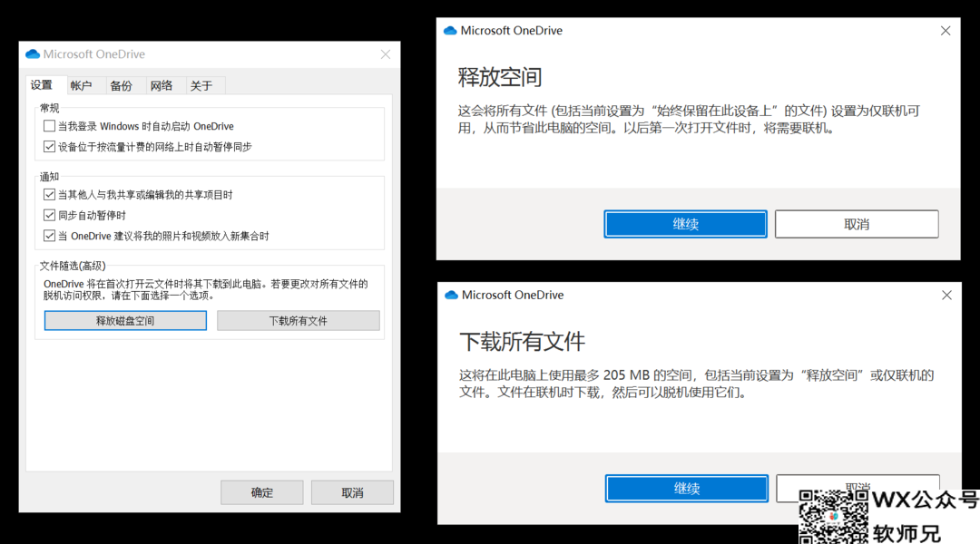Click the WeChat QR code image
The height and width of the screenshot is (544, 980).
tap(833, 518)
